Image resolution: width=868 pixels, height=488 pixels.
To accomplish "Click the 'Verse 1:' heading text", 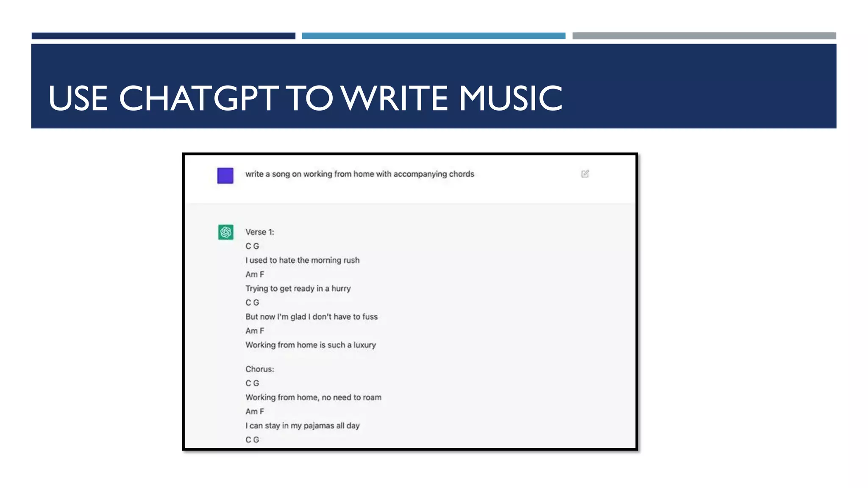I will [259, 232].
